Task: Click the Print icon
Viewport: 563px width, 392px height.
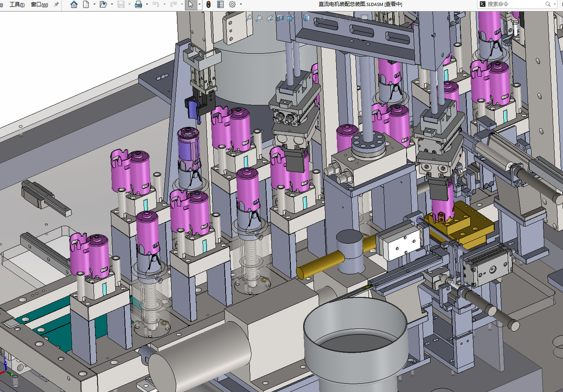Action: pos(138,4)
